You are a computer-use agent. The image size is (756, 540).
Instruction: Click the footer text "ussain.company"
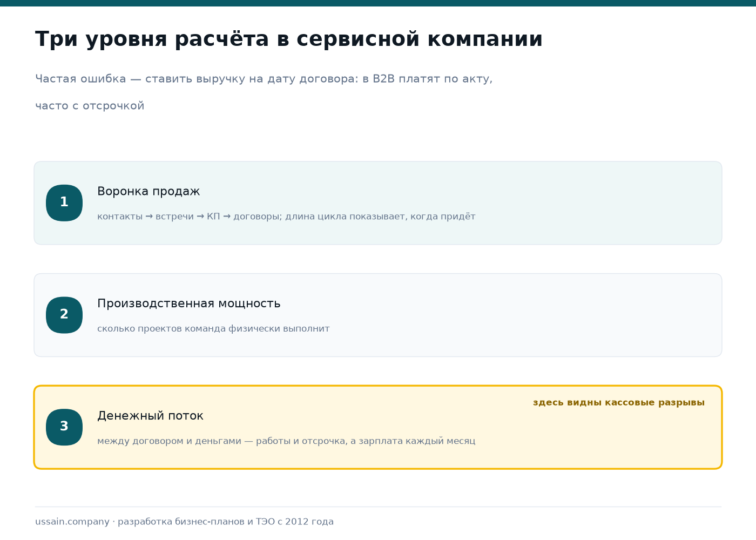coord(72,522)
